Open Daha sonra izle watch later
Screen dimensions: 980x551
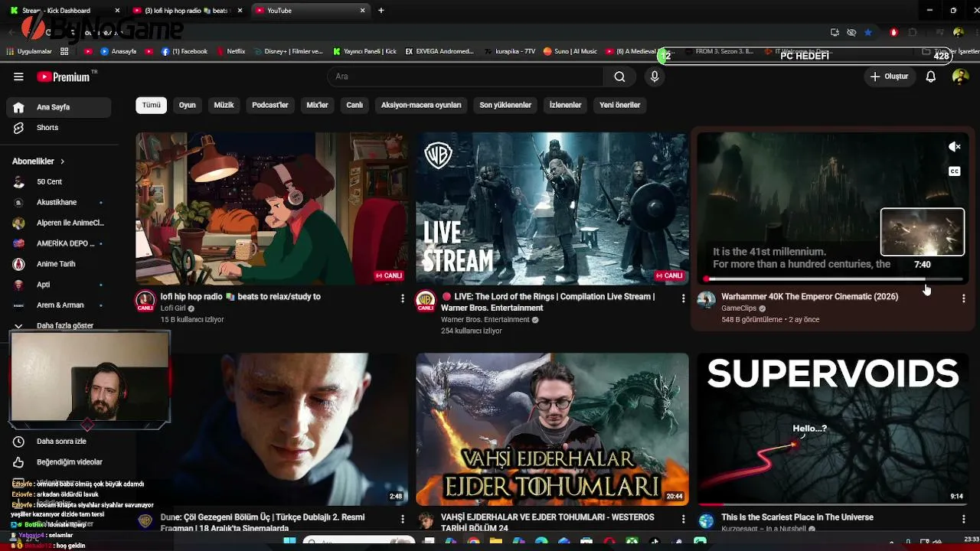coord(59,442)
